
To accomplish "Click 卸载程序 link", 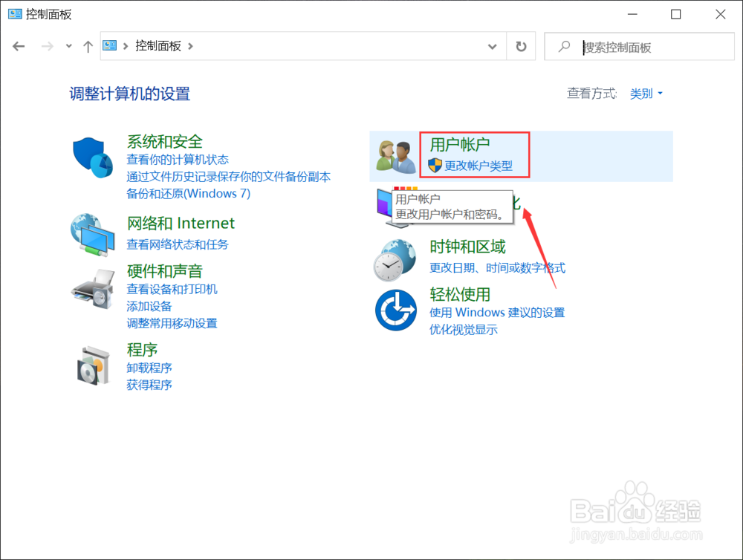I will point(149,368).
